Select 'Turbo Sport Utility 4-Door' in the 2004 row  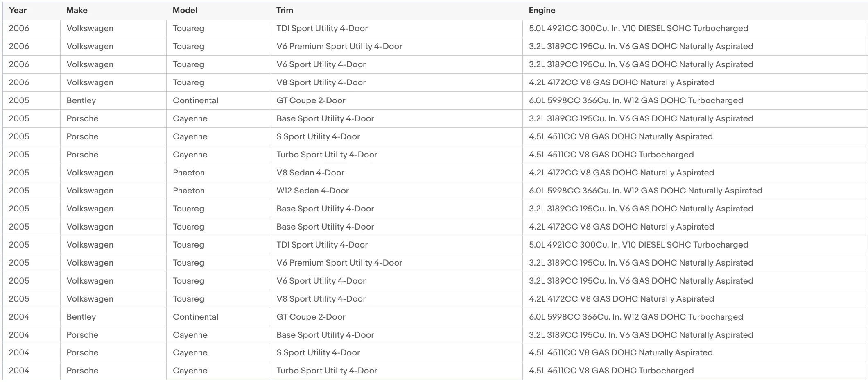[327, 371]
